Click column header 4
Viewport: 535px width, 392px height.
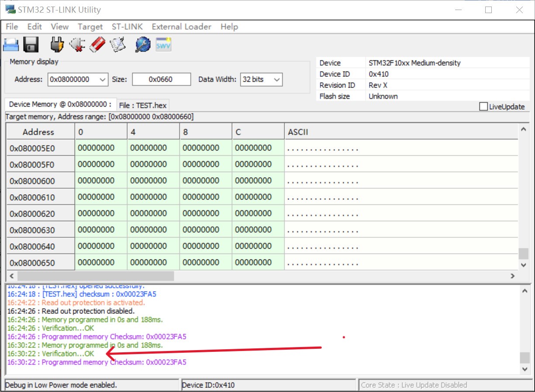coord(153,132)
